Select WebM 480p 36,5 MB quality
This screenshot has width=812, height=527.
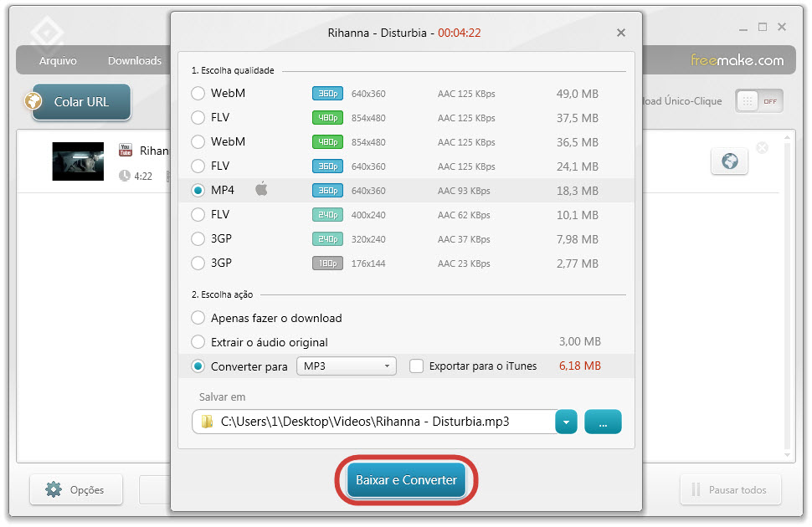point(198,142)
